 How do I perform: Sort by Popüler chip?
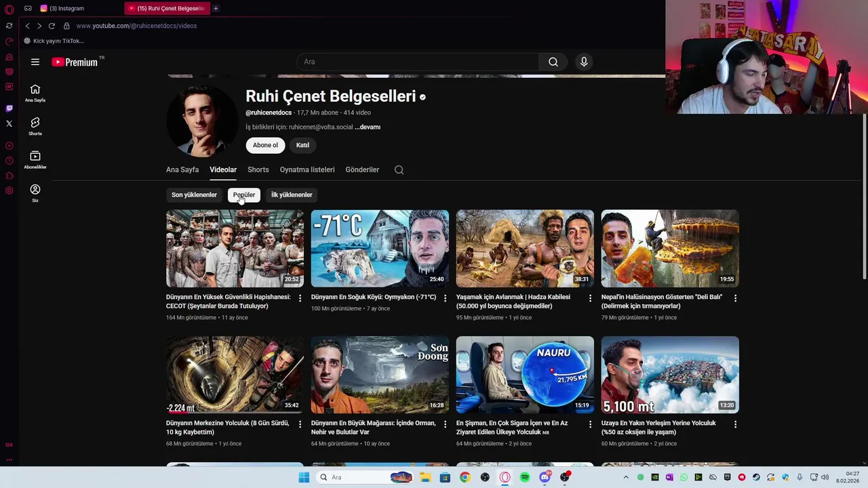tap(244, 195)
